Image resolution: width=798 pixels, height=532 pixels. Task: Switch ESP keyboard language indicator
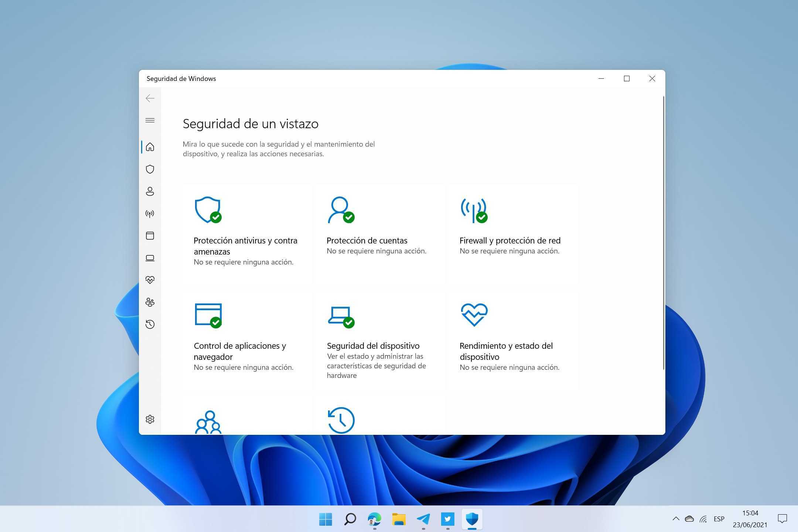point(719,519)
